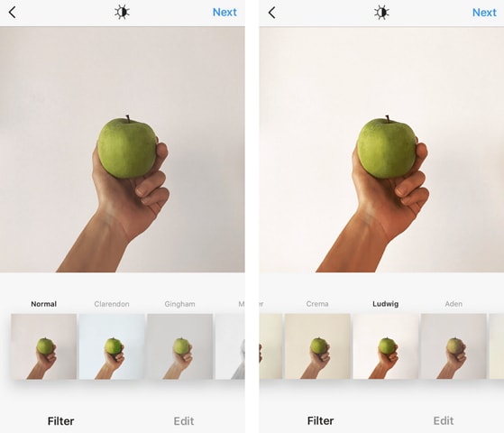This screenshot has width=504, height=433.
Task: Tap the Clarendon filter name label
Action: (112, 304)
